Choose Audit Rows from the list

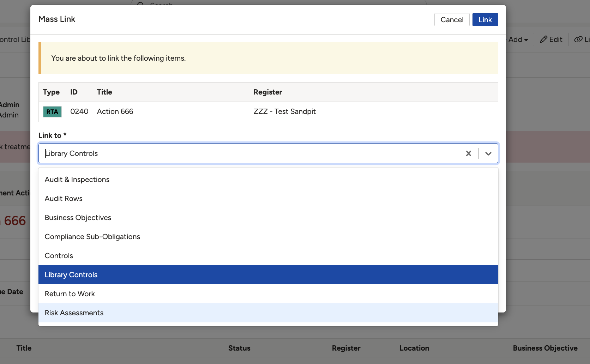coord(268,199)
